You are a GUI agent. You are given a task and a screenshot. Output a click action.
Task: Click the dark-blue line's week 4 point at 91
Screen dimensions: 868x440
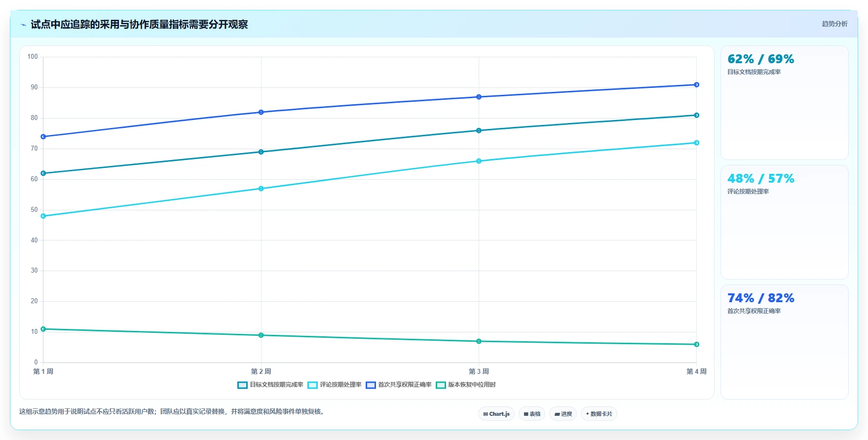click(696, 85)
